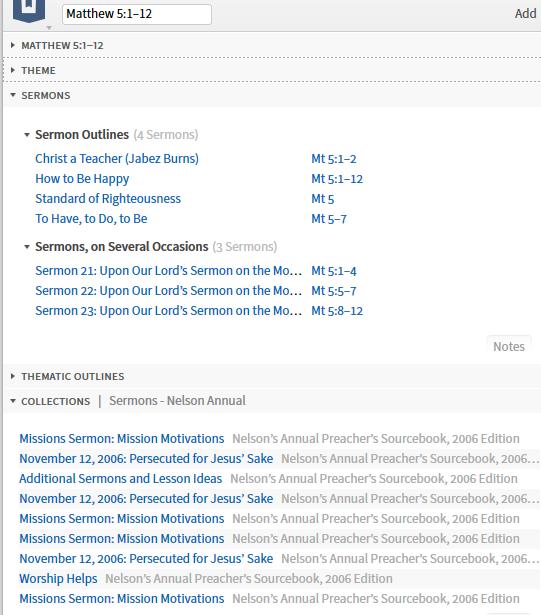Collapse Sermons, on Several Occasions group
The image size is (541, 615).
[x=27, y=247]
